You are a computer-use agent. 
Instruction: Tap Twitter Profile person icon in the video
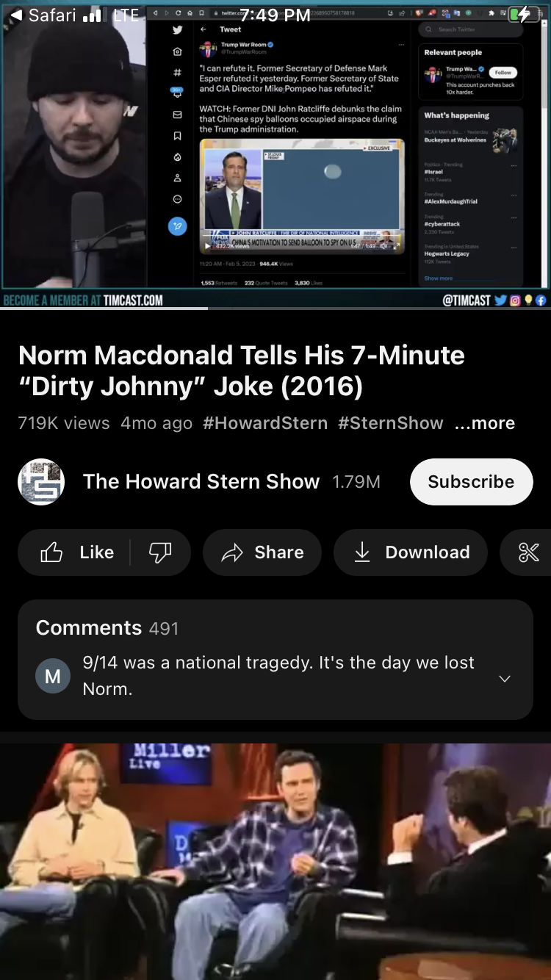pos(177,179)
